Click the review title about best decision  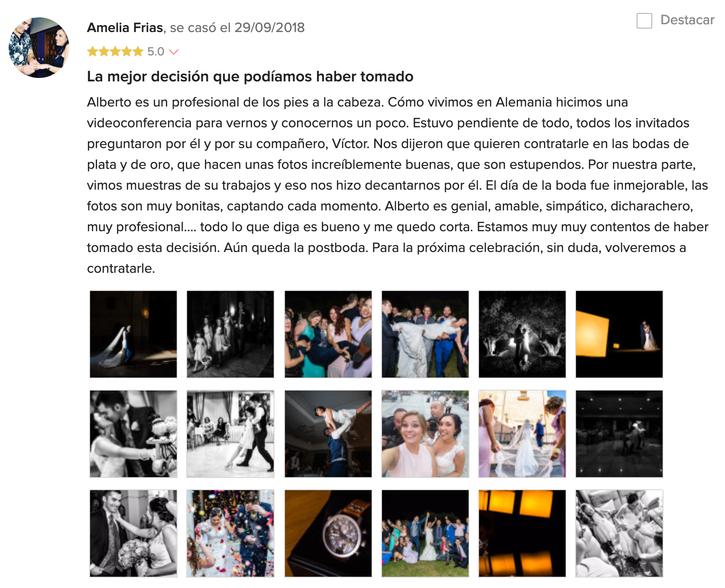pos(250,77)
